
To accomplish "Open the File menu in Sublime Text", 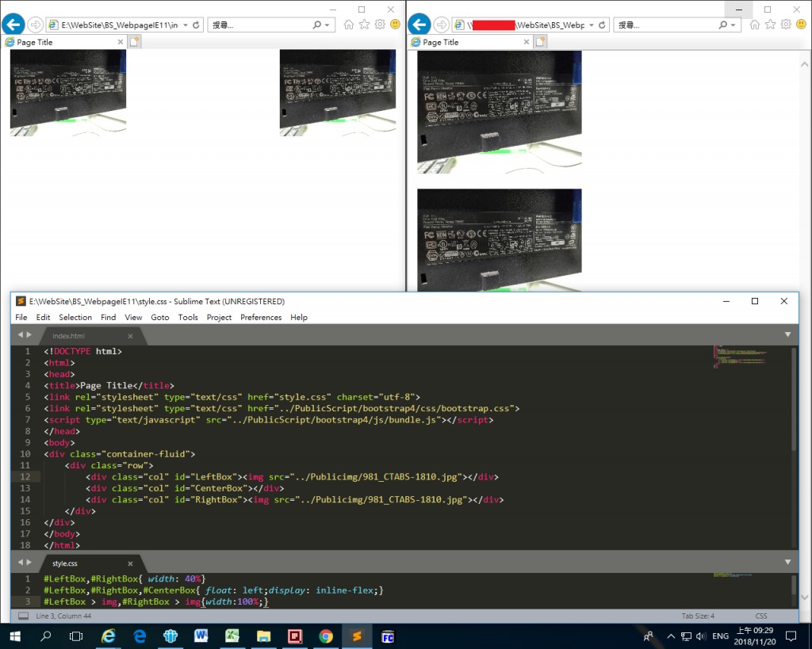I will (x=21, y=317).
